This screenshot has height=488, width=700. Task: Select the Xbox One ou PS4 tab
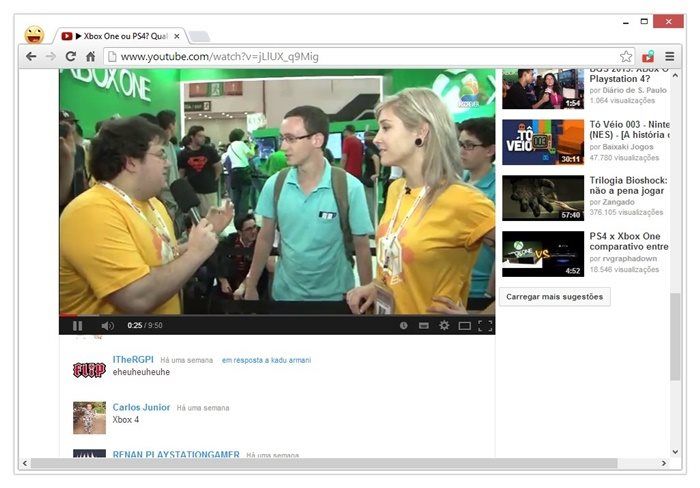121,36
